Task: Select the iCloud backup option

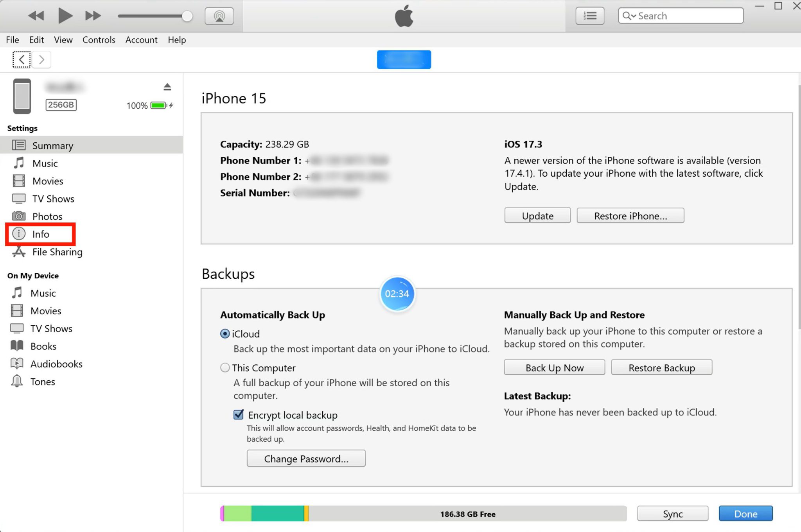Action: coord(225,334)
